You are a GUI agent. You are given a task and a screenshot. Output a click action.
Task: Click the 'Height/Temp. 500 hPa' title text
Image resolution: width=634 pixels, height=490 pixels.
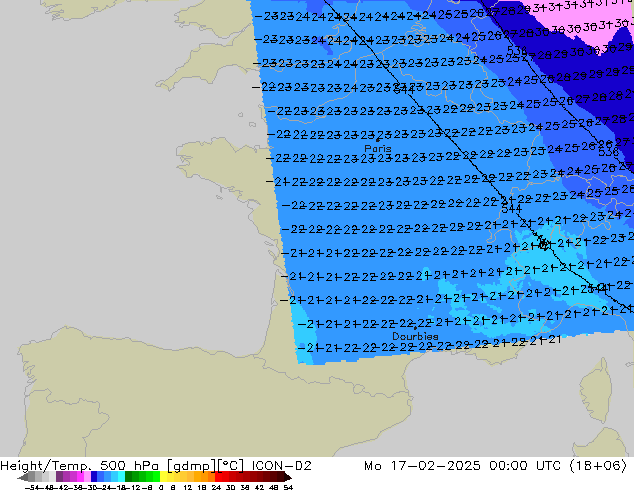point(79,466)
